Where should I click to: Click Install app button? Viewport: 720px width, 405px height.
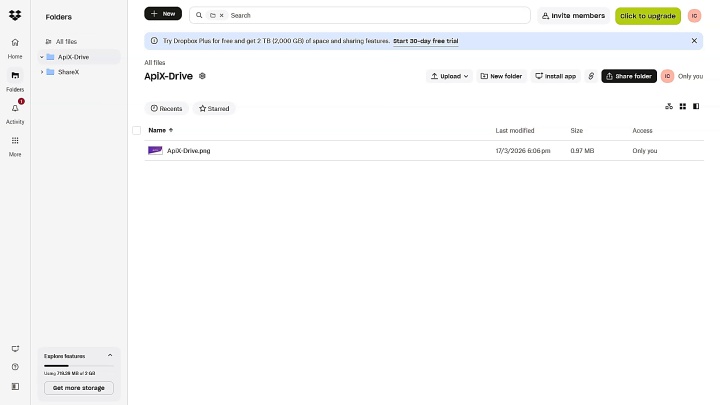pyautogui.click(x=556, y=76)
